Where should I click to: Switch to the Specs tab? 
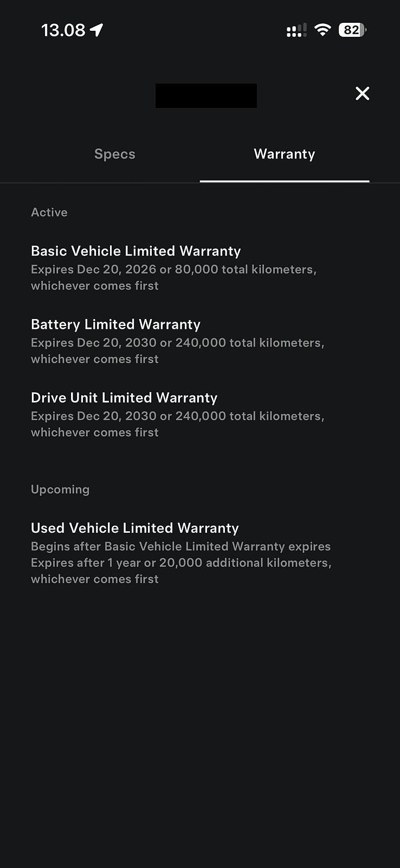(115, 154)
